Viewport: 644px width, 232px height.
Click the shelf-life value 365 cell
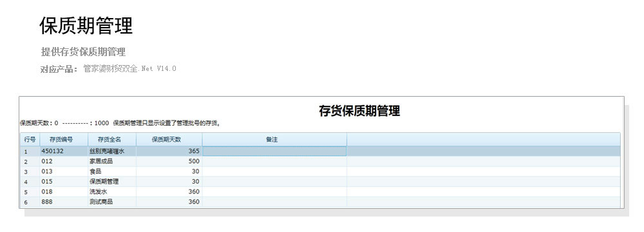[x=169, y=151]
